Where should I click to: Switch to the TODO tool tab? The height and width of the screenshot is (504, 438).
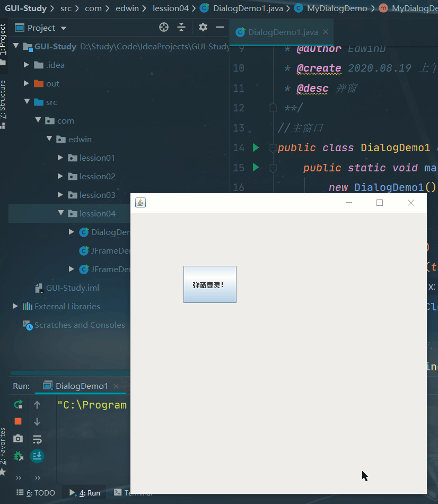tap(36, 493)
